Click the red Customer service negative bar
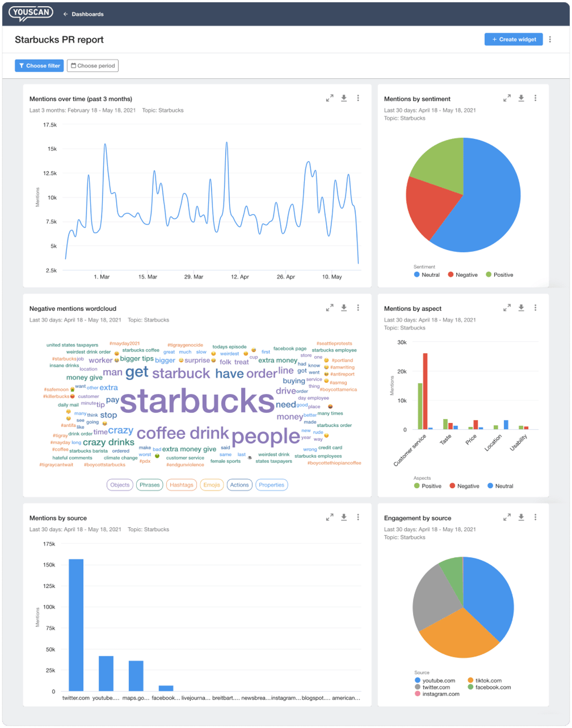 [425, 391]
